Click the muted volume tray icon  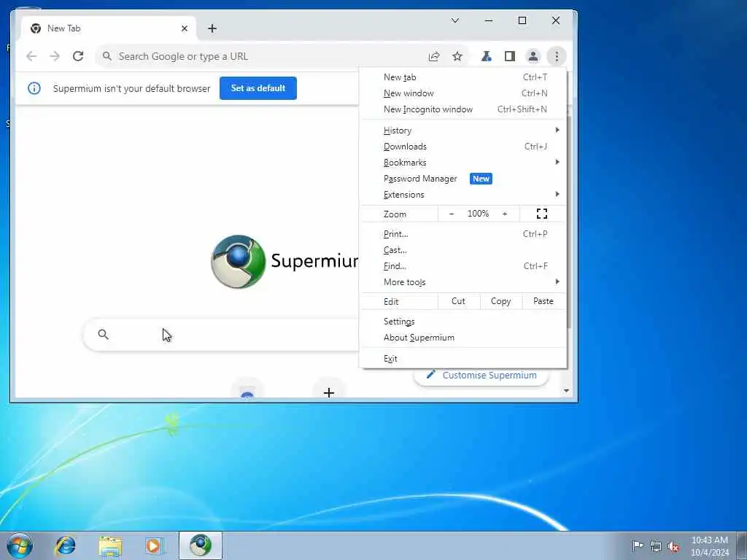673,547
